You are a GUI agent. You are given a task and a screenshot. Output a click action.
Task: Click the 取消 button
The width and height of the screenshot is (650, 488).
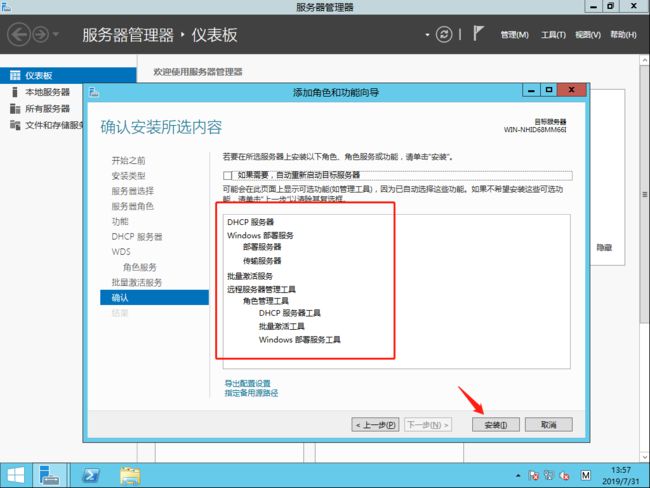(x=549, y=425)
